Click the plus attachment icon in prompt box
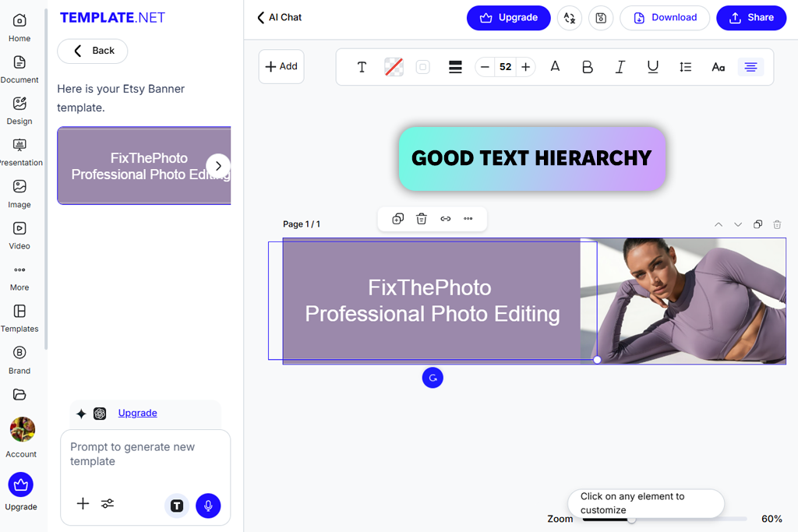 pos(83,503)
